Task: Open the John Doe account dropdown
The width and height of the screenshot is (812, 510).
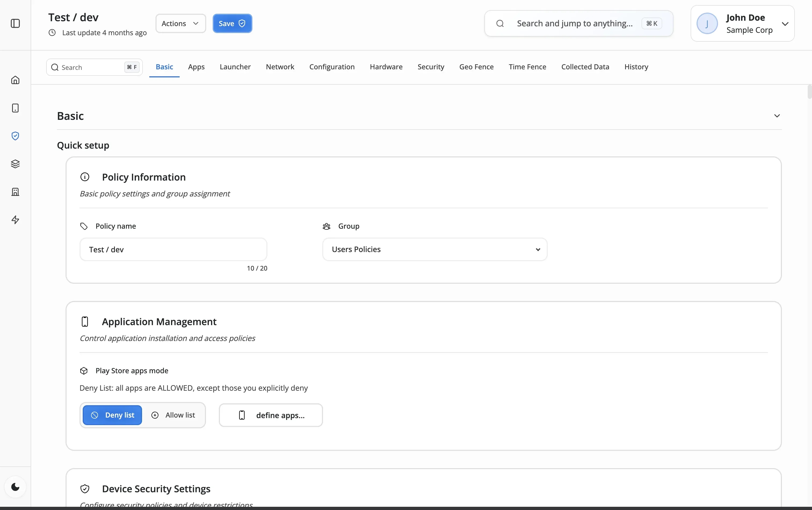Action: [x=785, y=23]
